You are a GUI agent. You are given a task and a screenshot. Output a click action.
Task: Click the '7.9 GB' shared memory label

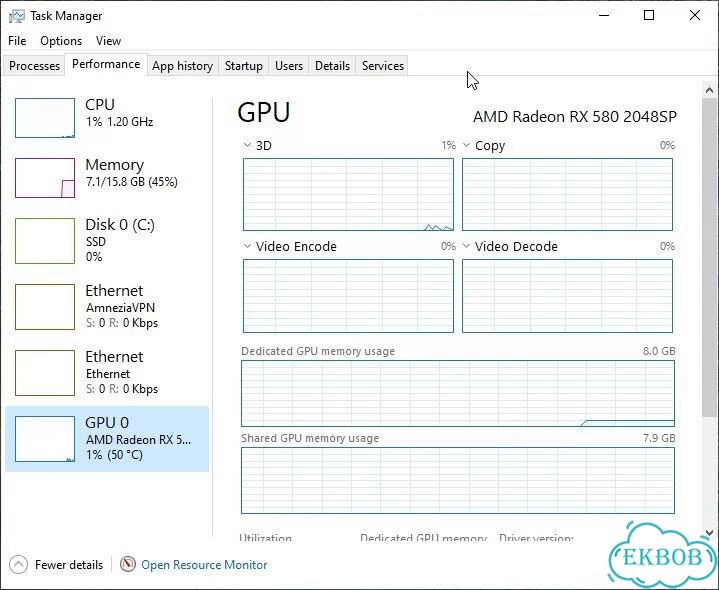coord(659,438)
